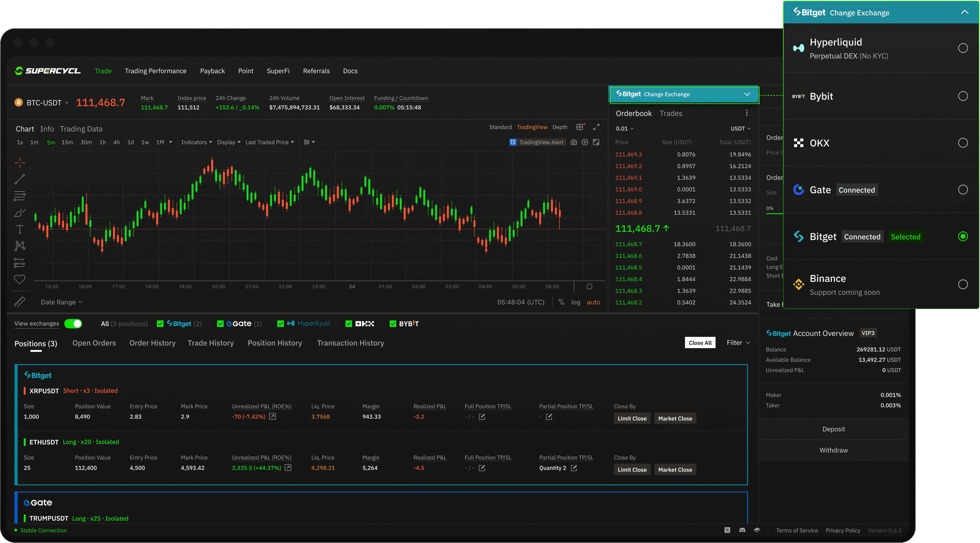Open the Indicators dropdown

[196, 142]
